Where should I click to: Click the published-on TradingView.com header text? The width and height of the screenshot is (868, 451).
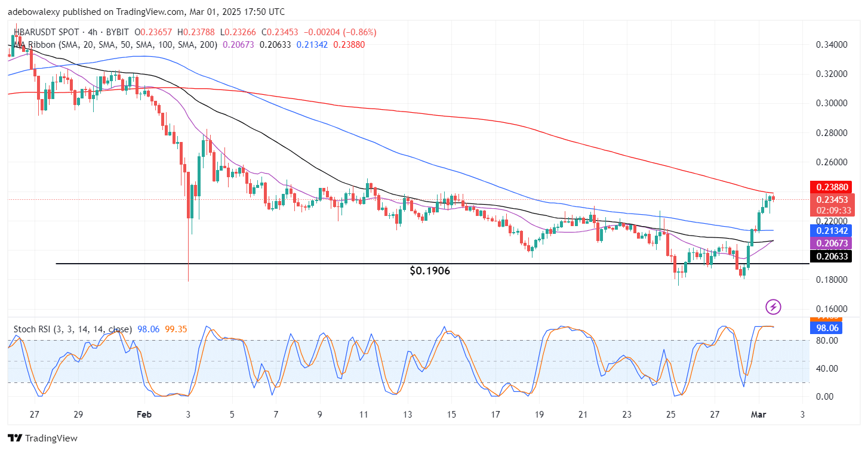(146, 12)
